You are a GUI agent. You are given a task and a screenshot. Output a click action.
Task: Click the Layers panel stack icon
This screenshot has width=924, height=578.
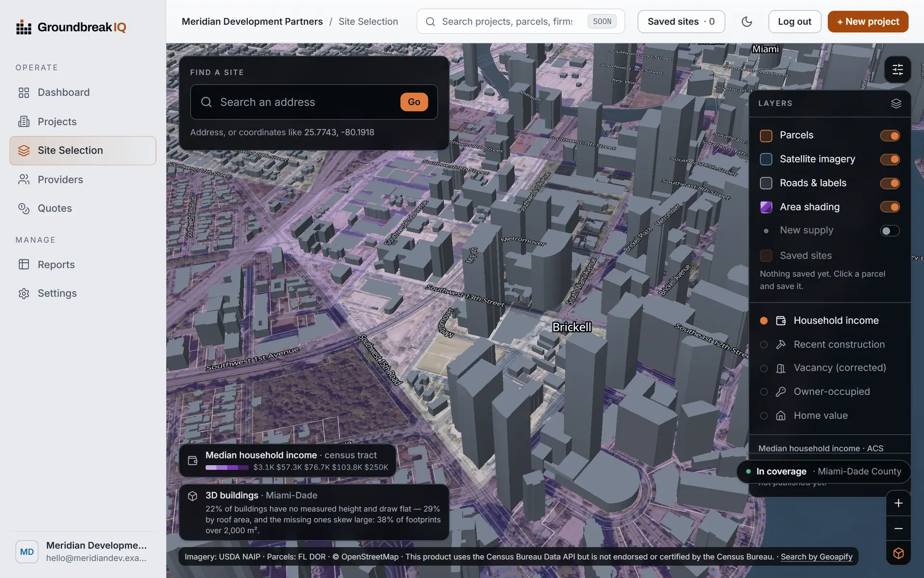[896, 104]
